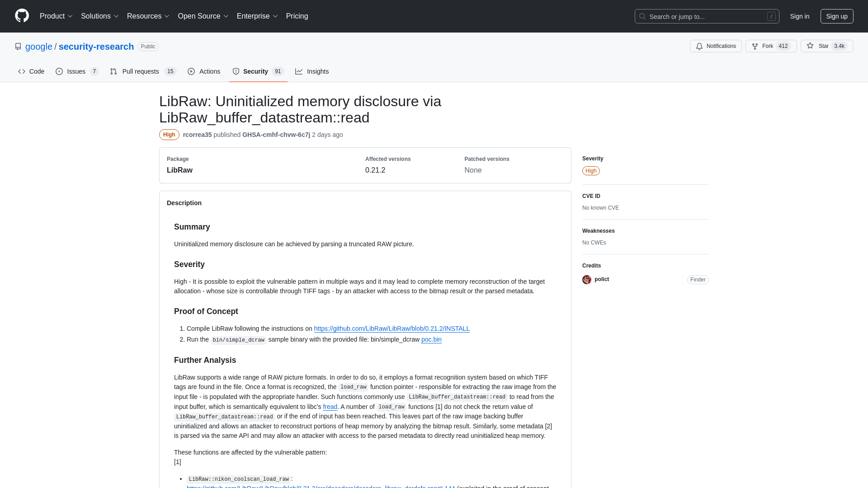The image size is (868, 488).
Task: Open the google organization link
Action: pos(39,47)
